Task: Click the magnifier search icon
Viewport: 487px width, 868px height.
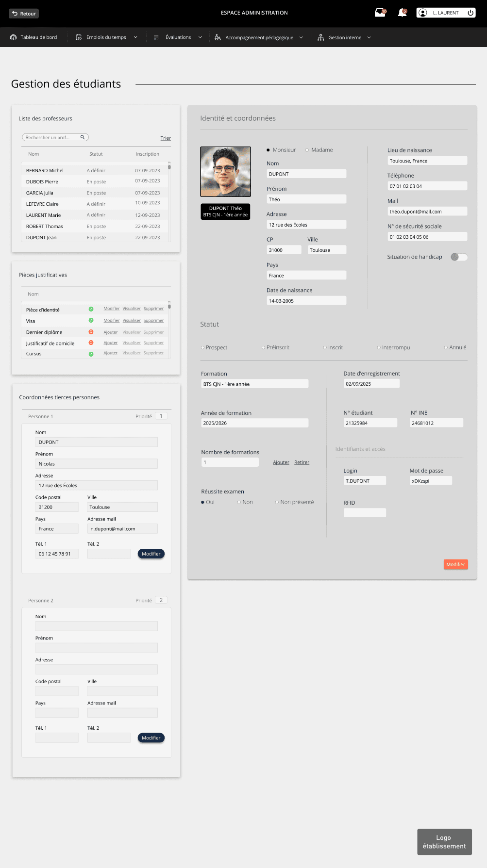Action: [x=83, y=137]
